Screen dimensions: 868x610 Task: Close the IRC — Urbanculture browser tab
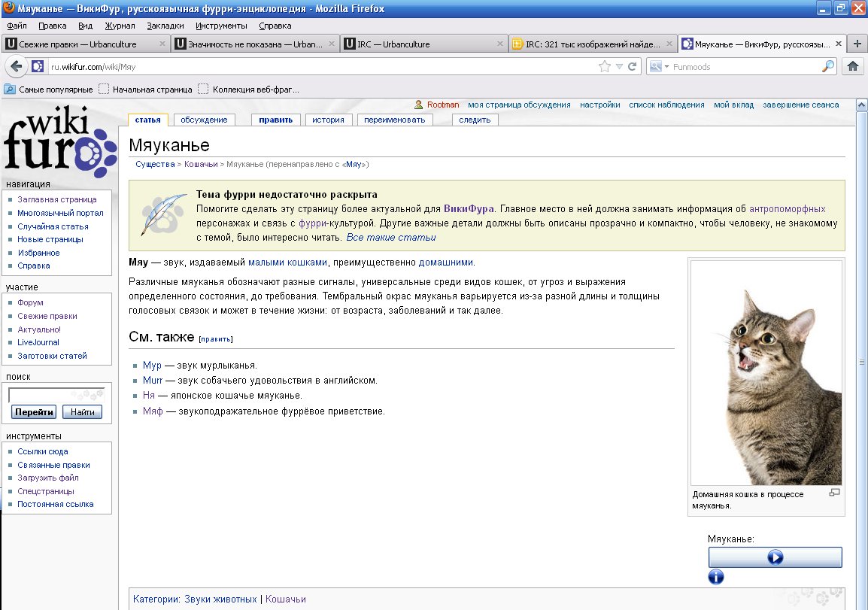[x=499, y=44]
